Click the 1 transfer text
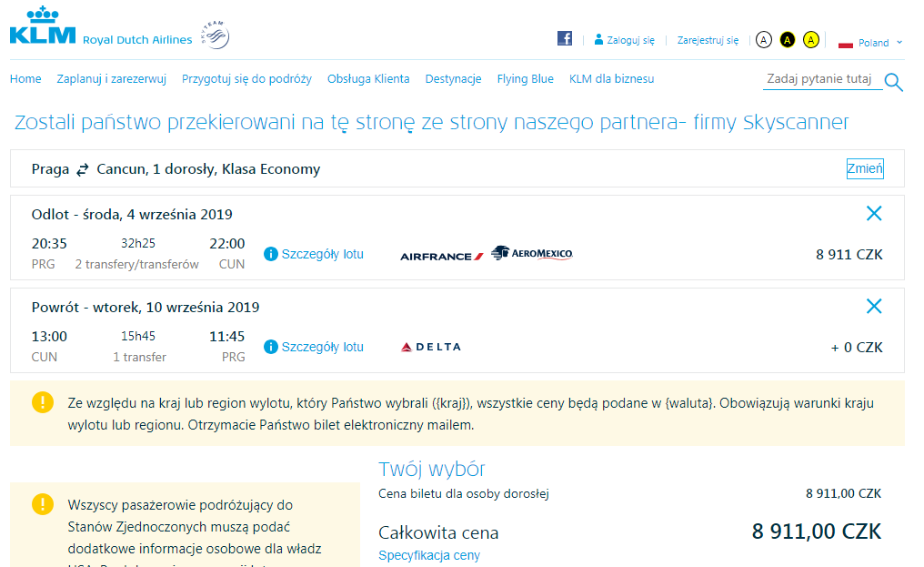 140,357
